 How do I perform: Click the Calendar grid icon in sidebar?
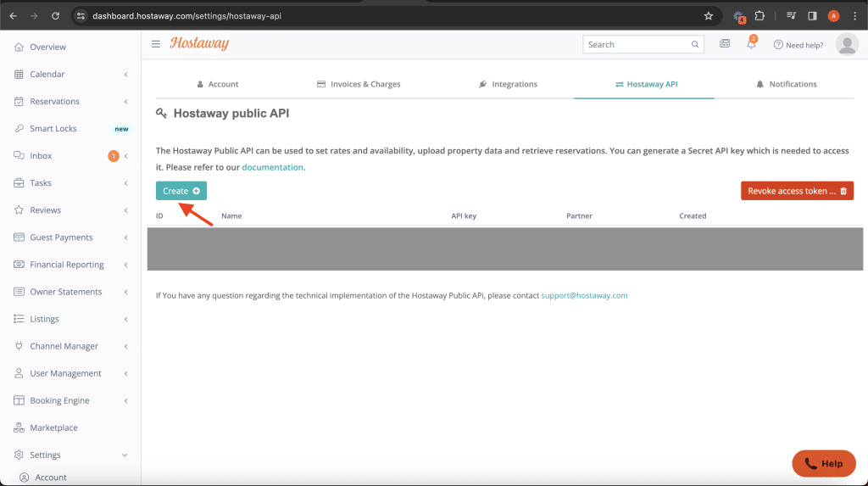pyautogui.click(x=19, y=75)
